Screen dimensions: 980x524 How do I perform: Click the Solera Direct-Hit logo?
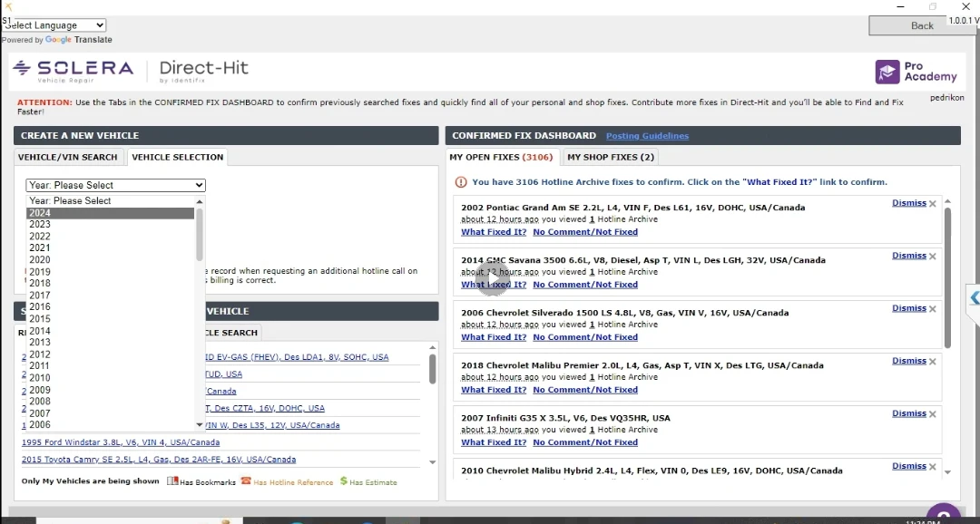(x=131, y=72)
